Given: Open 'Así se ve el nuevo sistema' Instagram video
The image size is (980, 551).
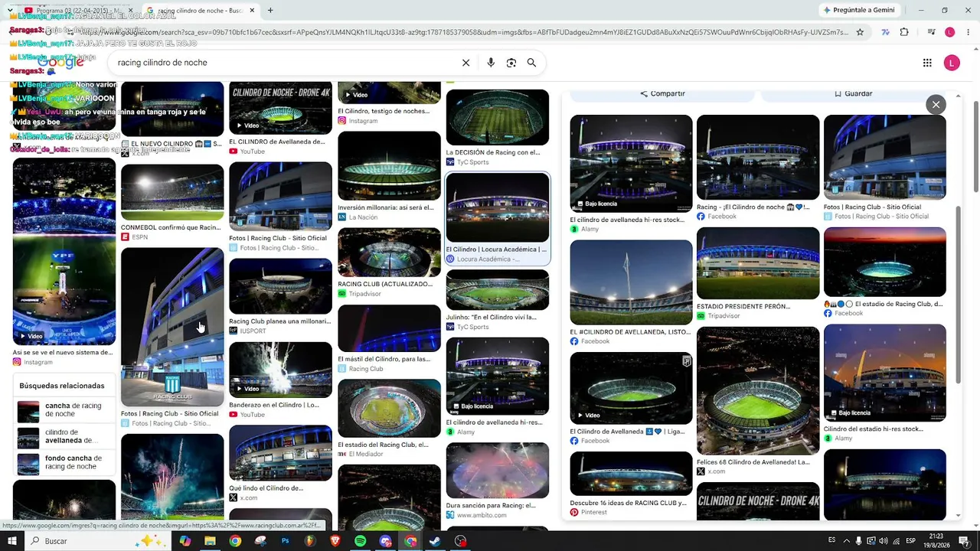Looking at the screenshot, I should point(64,252).
